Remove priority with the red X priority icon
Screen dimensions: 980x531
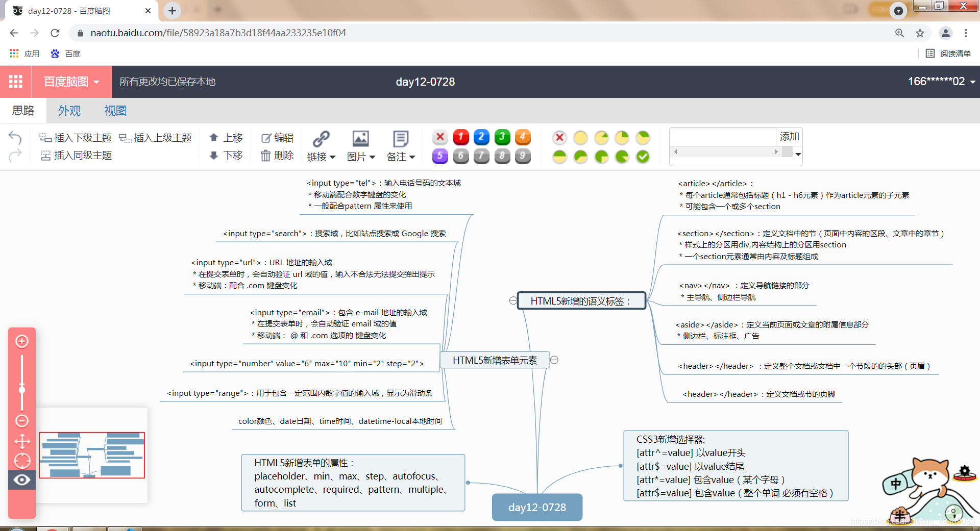pos(440,137)
